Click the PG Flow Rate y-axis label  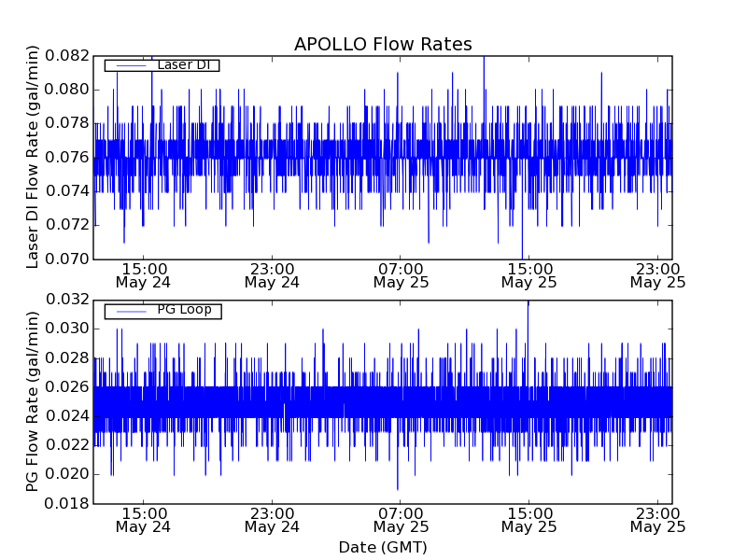pyautogui.click(x=33, y=401)
